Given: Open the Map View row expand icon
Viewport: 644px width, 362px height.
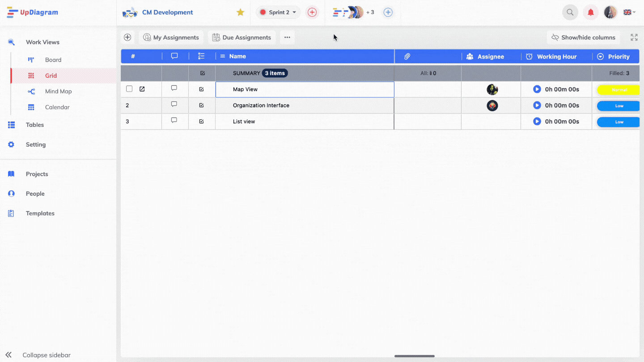Looking at the screenshot, I should 142,89.
